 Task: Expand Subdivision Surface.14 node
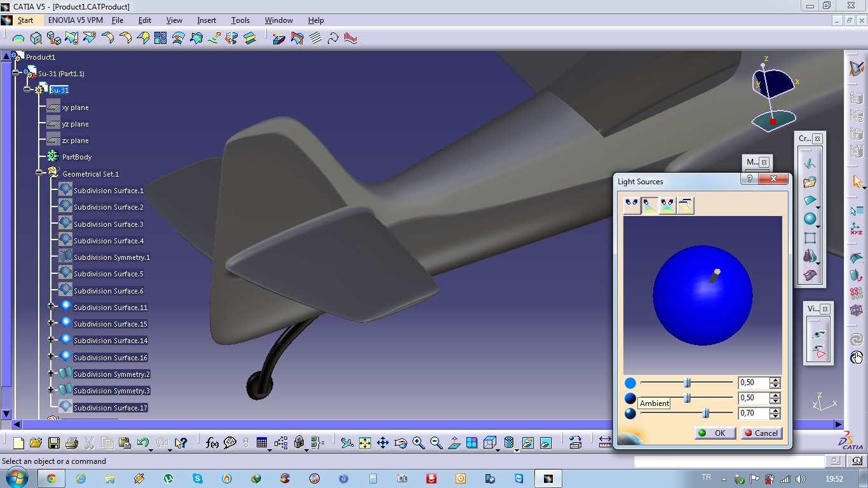(x=51, y=339)
